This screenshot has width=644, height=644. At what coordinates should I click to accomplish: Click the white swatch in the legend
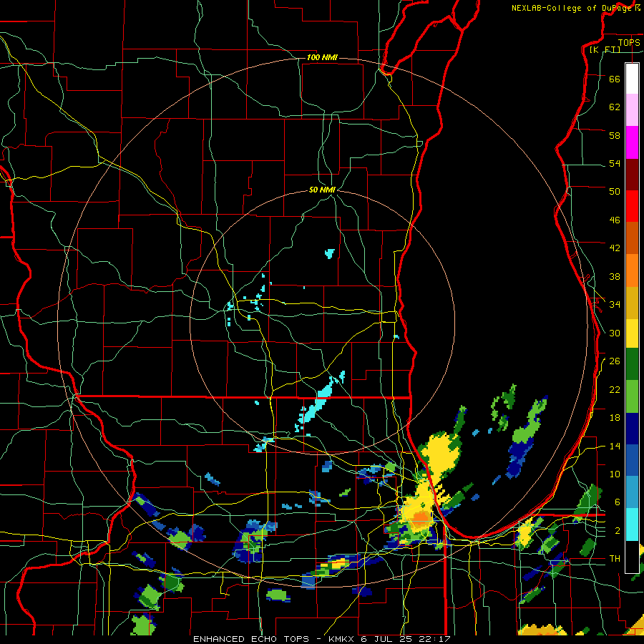point(632,79)
